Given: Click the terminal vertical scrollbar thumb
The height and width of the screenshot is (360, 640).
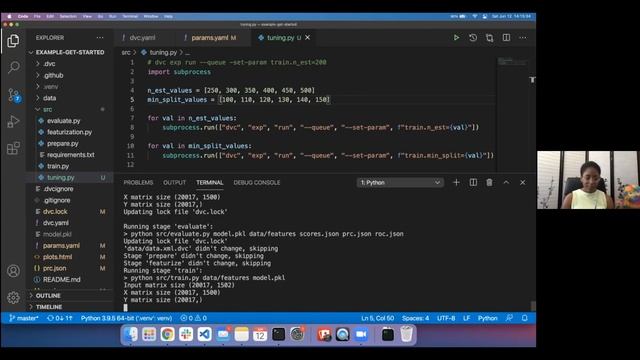Looking at the screenshot, I should pyautogui.click(x=533, y=306).
